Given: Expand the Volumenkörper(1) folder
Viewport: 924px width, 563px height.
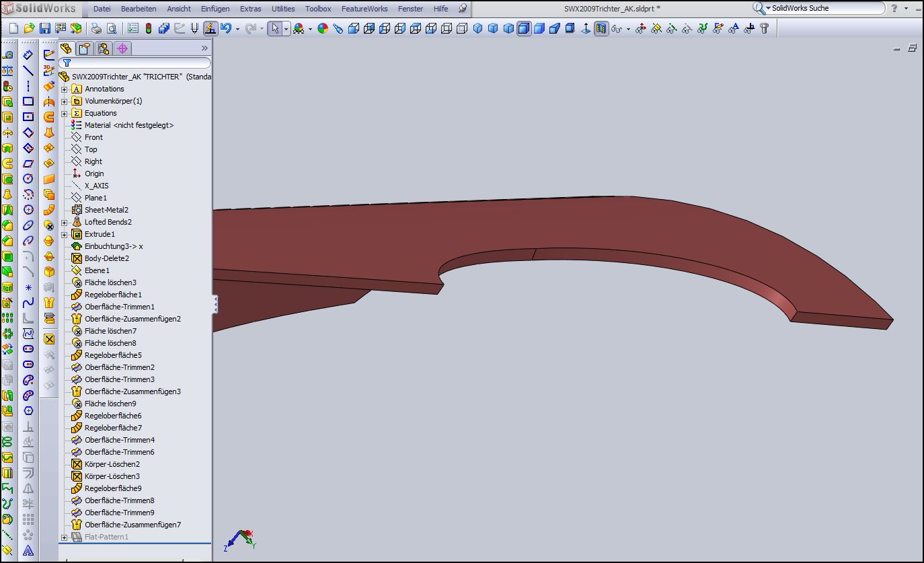Looking at the screenshot, I should [x=65, y=101].
